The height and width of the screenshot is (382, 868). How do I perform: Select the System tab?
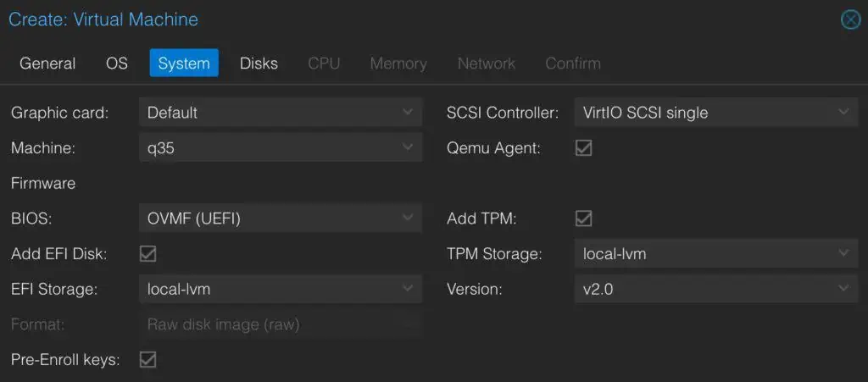[x=184, y=64]
